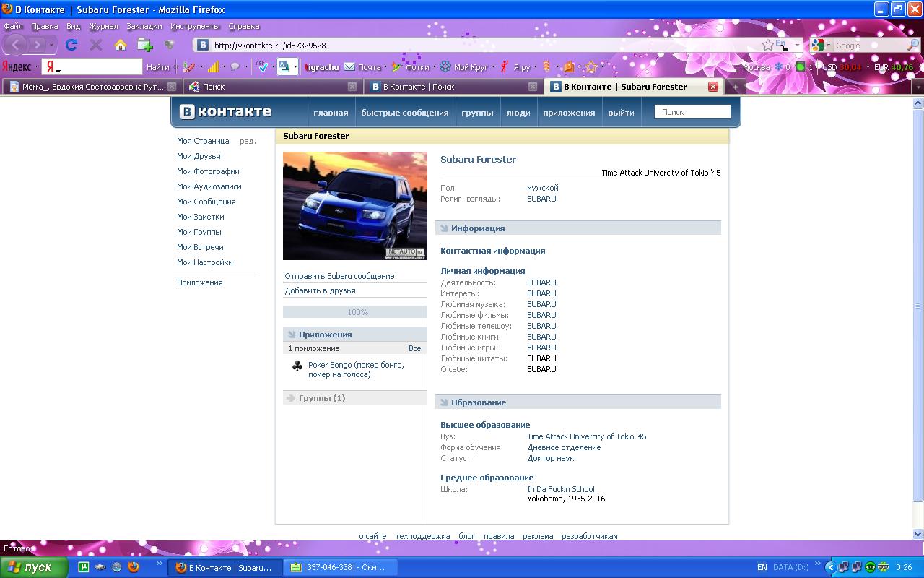Click 'Добавить в друзья' link

[x=320, y=290]
